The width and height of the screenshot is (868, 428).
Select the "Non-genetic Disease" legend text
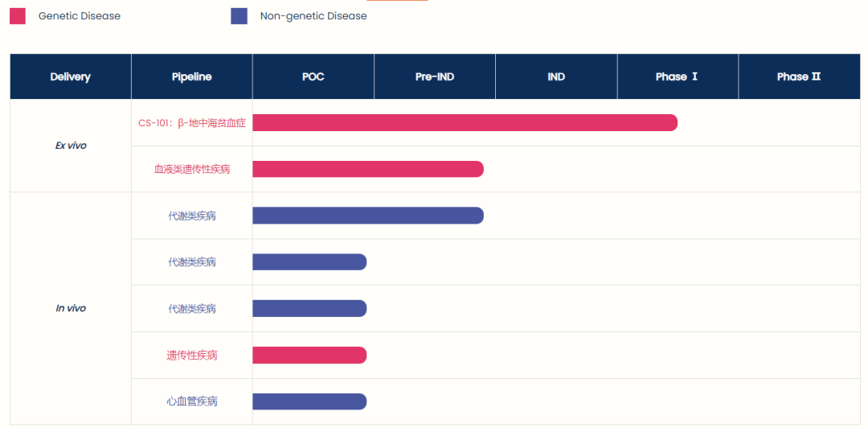(313, 16)
